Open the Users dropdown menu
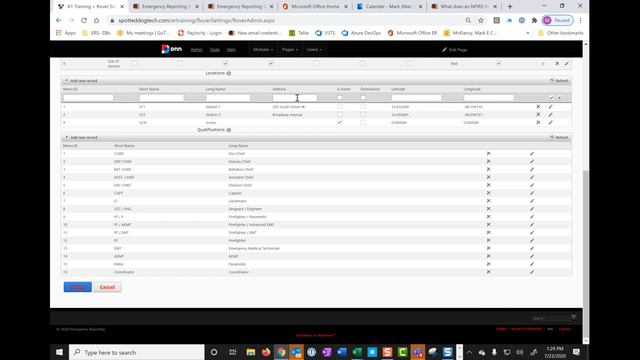 (x=314, y=49)
